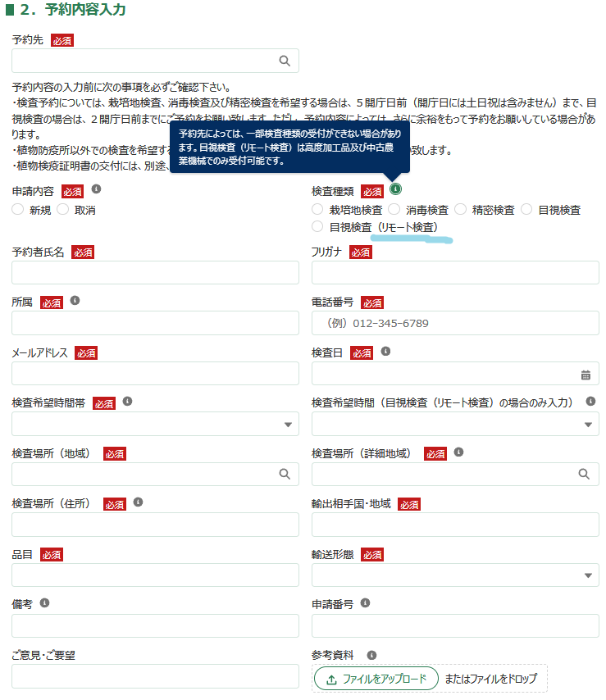Click ファイルをアップロード button
606x700 pixels.
pos(376,679)
